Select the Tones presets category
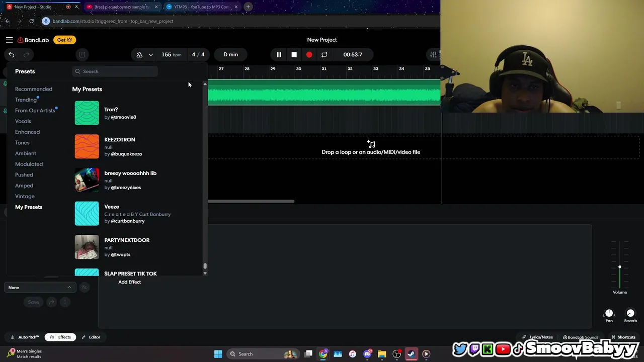The width and height of the screenshot is (644, 362). point(22,143)
